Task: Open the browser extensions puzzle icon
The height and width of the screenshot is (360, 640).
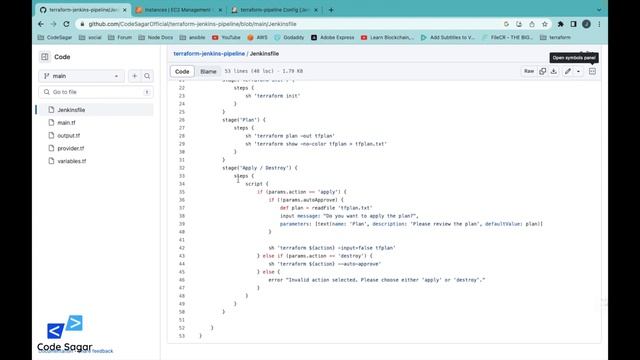Action: (x=560, y=24)
